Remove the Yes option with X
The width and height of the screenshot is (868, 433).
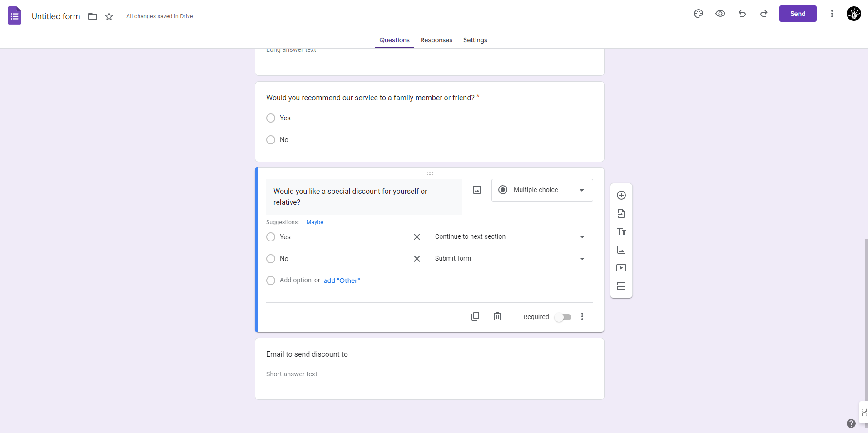417,237
